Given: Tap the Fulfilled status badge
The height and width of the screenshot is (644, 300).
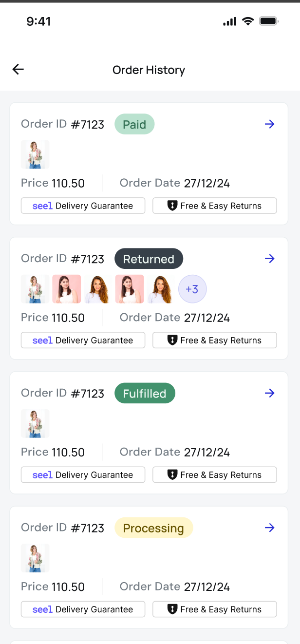Looking at the screenshot, I should point(145,393).
